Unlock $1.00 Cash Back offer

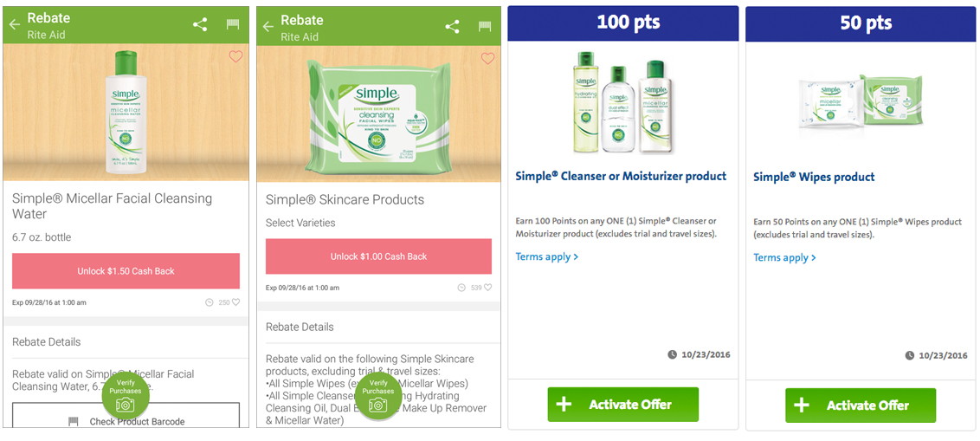click(x=378, y=256)
